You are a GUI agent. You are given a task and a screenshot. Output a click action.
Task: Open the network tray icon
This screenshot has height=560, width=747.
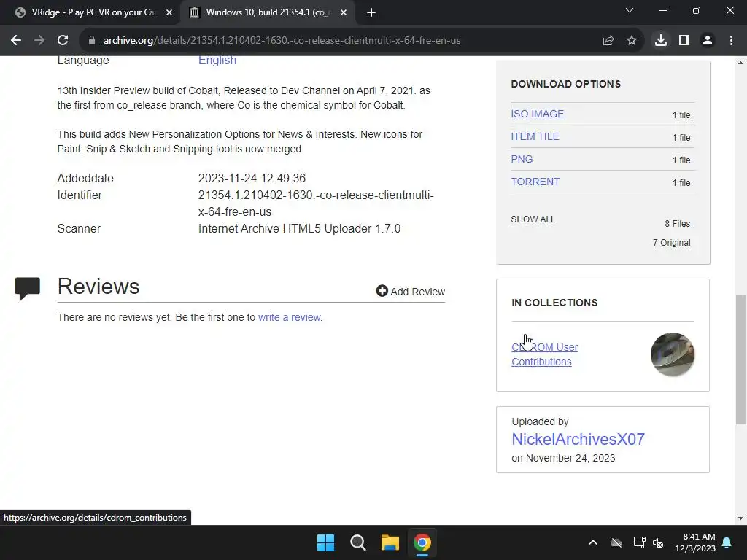tap(639, 542)
